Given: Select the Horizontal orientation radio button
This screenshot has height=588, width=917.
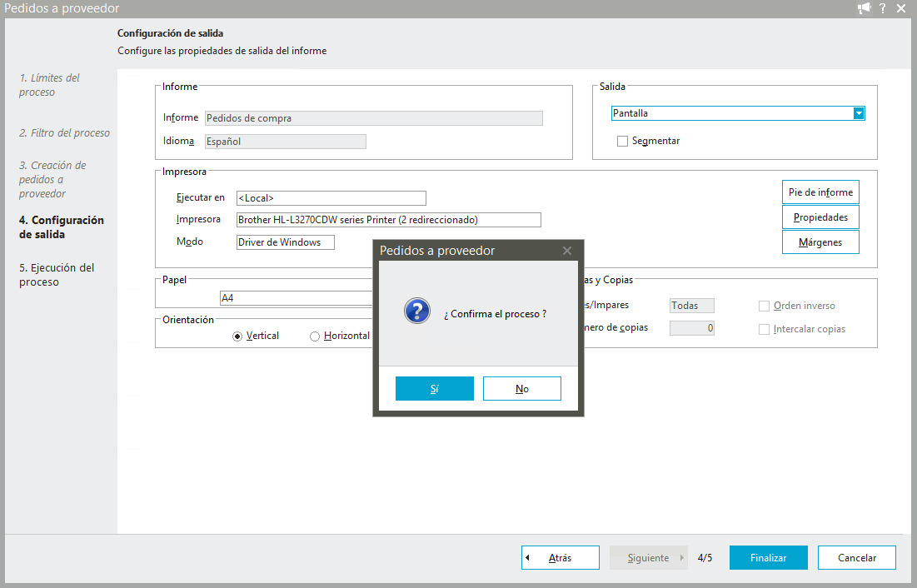Looking at the screenshot, I should click(x=315, y=336).
